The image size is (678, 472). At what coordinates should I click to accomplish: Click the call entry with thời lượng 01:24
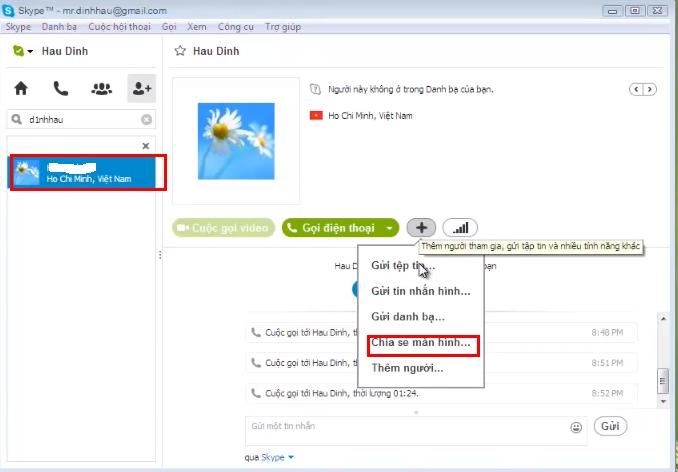coord(441,393)
